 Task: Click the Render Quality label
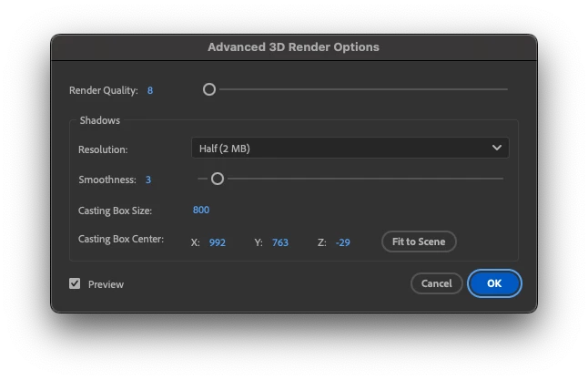(x=104, y=90)
